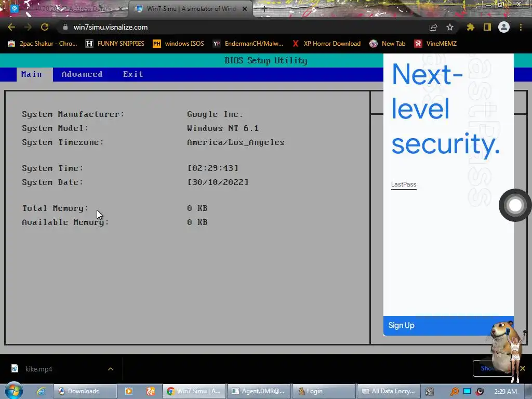532x399 pixels.
Task: Expand the kike.mp4 download options chevron
Action: click(111, 369)
